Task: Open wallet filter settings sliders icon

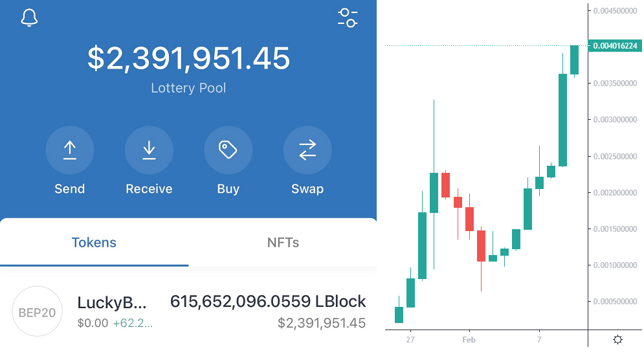Action: [348, 17]
